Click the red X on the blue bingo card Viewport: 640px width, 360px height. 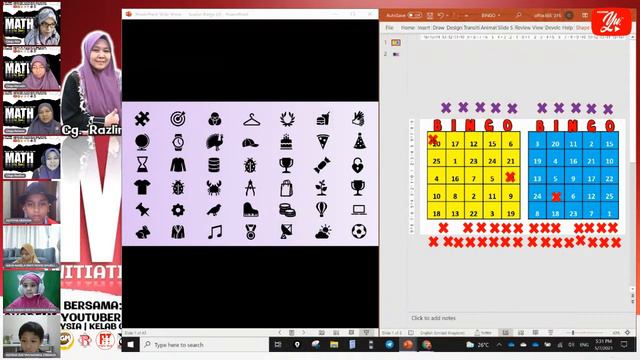tap(556, 197)
